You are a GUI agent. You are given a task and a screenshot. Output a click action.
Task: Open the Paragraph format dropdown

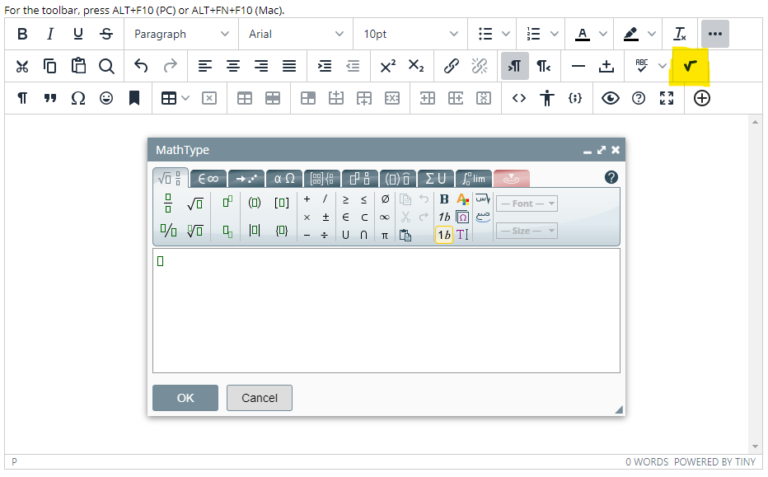(181, 34)
